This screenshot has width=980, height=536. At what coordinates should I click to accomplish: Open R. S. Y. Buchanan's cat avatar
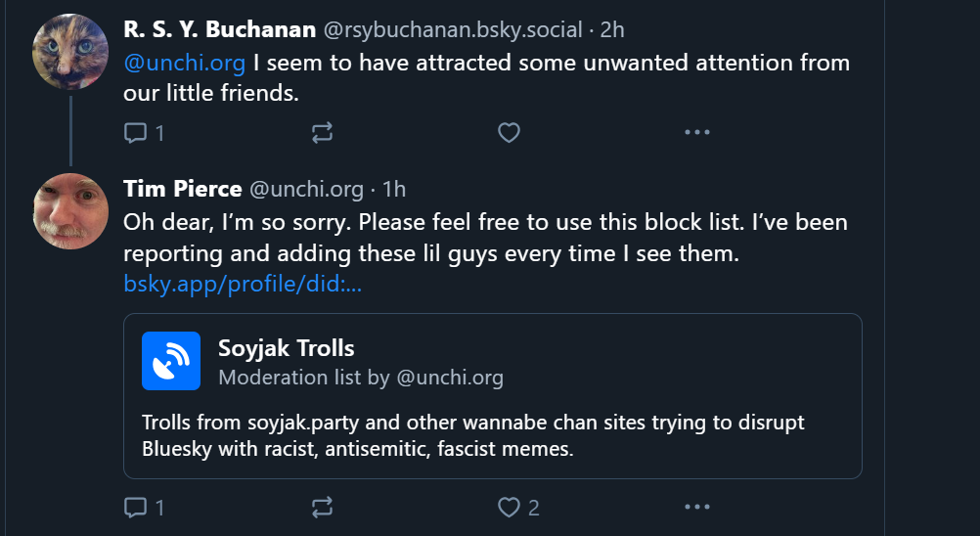pyautogui.click(x=70, y=51)
